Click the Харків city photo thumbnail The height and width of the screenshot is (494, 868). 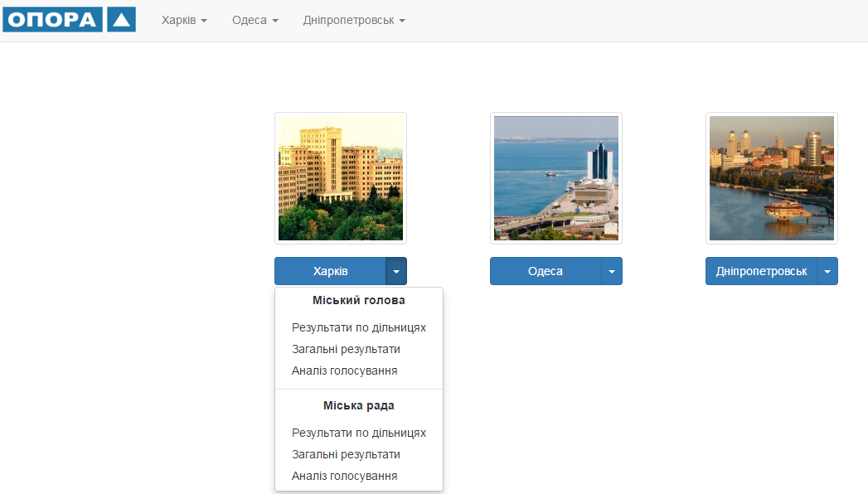point(340,177)
